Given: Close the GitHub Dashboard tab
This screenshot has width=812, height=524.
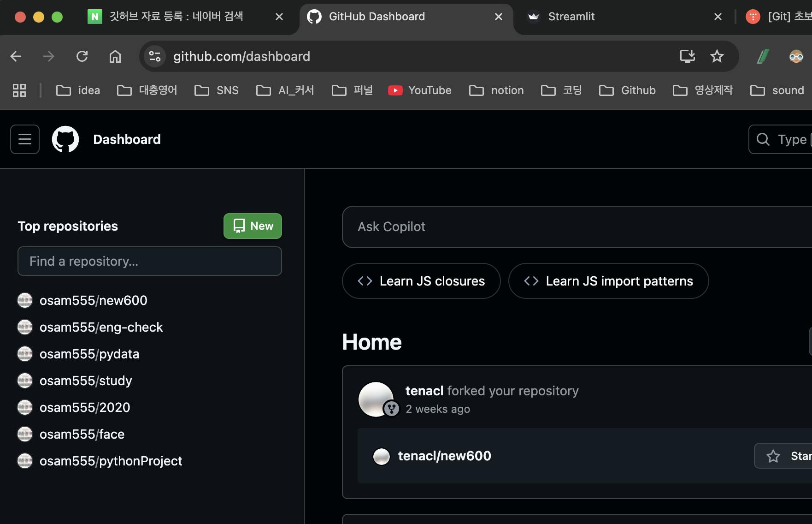Looking at the screenshot, I should 499,17.
